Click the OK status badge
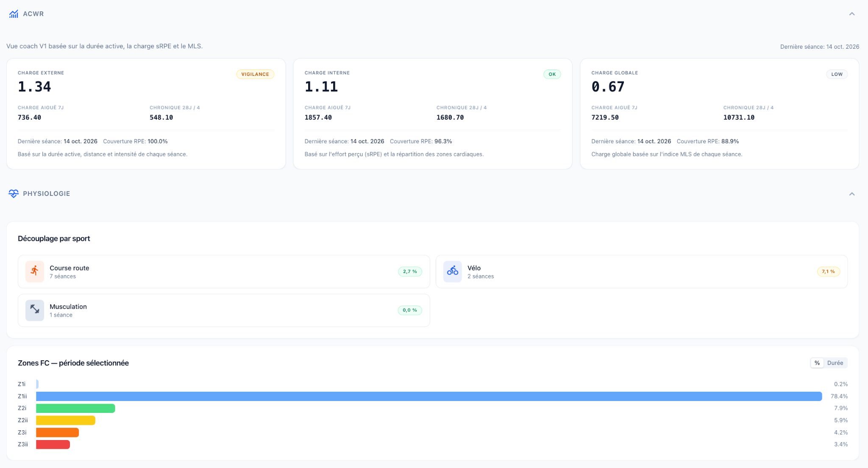 (x=552, y=74)
